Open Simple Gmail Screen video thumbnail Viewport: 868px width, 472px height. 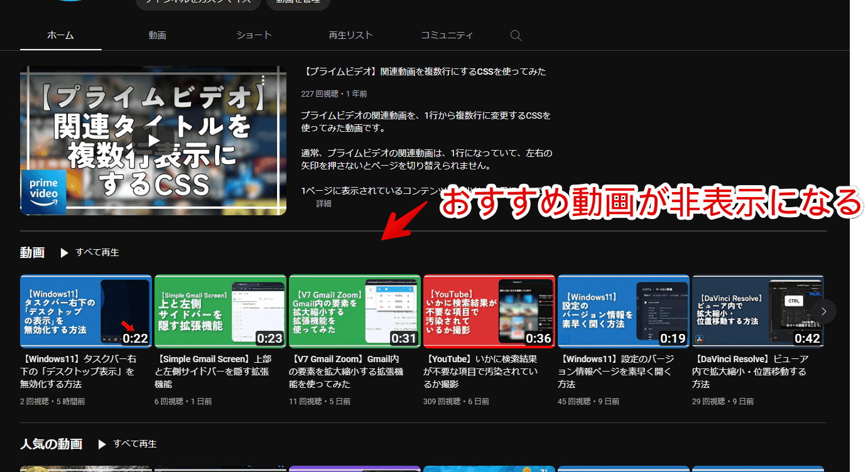click(220, 311)
